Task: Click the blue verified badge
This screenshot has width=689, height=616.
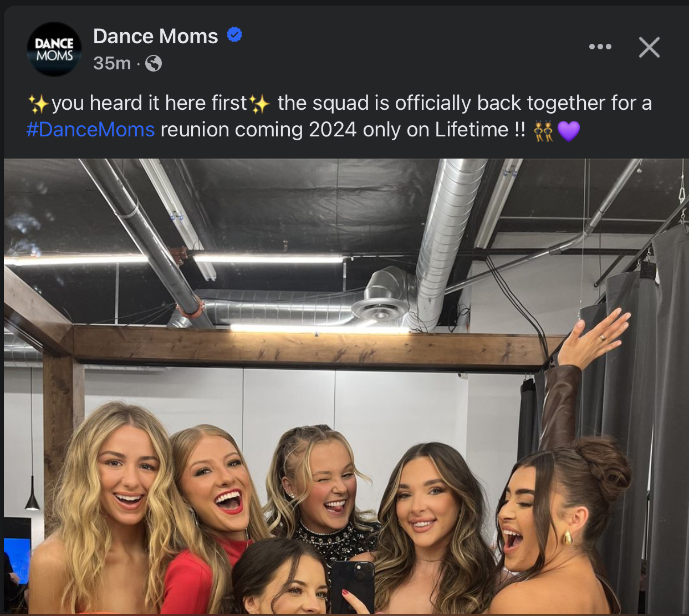Action: tap(234, 35)
